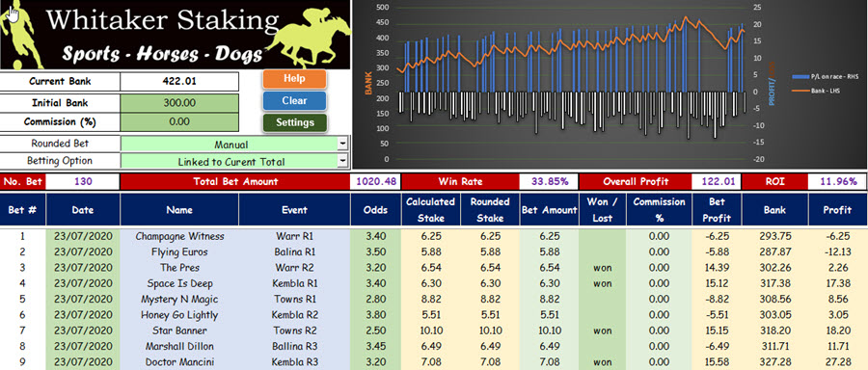Select the No. Bet value 130
Image resolution: width=868 pixels, height=370 pixels.
pyautogui.click(x=83, y=181)
